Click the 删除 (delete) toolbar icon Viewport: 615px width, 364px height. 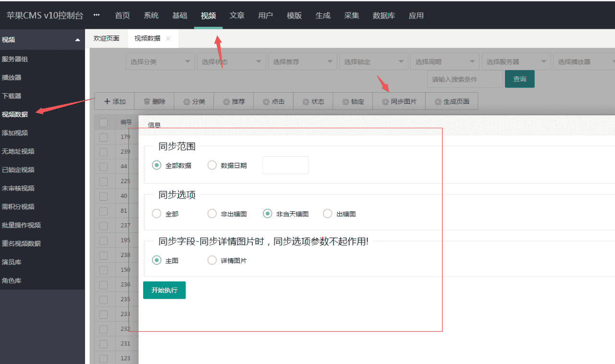[154, 101]
